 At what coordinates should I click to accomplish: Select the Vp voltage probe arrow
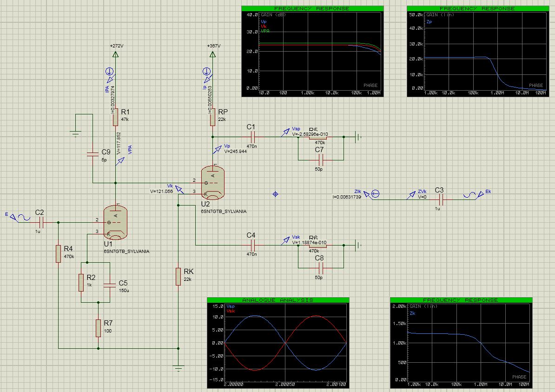(217, 150)
